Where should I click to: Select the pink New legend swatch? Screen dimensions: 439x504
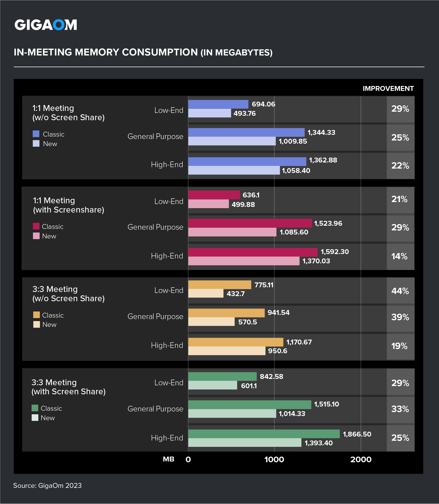36,236
